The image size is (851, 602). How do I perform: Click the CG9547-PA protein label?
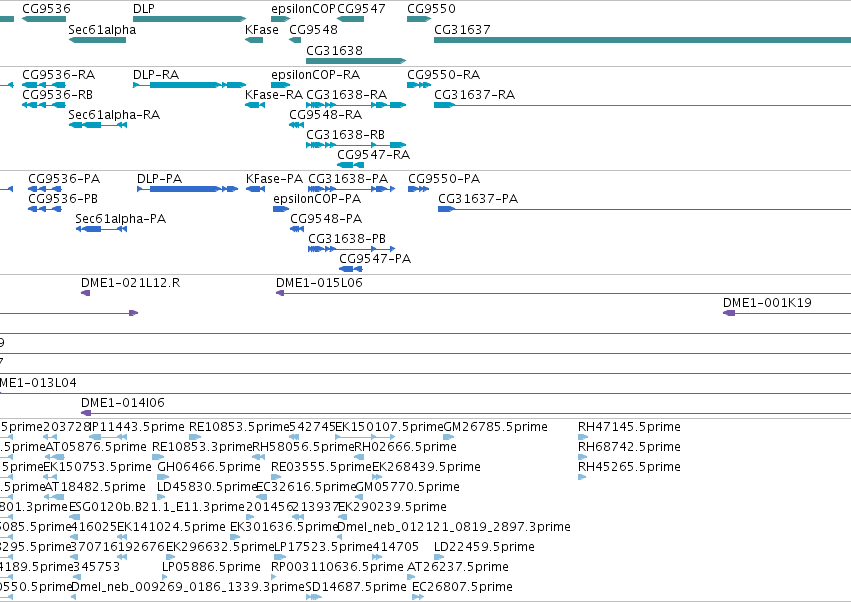[375, 259]
